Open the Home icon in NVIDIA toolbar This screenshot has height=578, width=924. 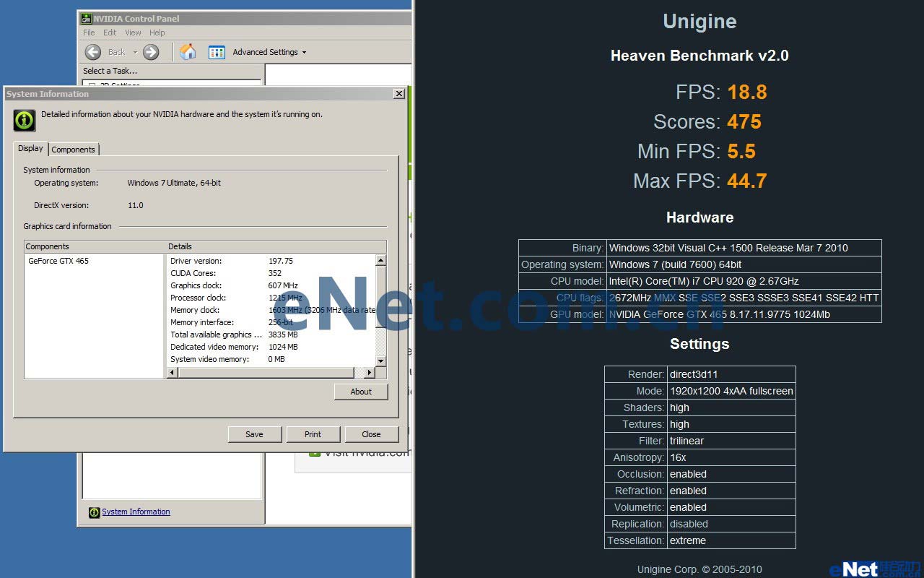tap(188, 52)
